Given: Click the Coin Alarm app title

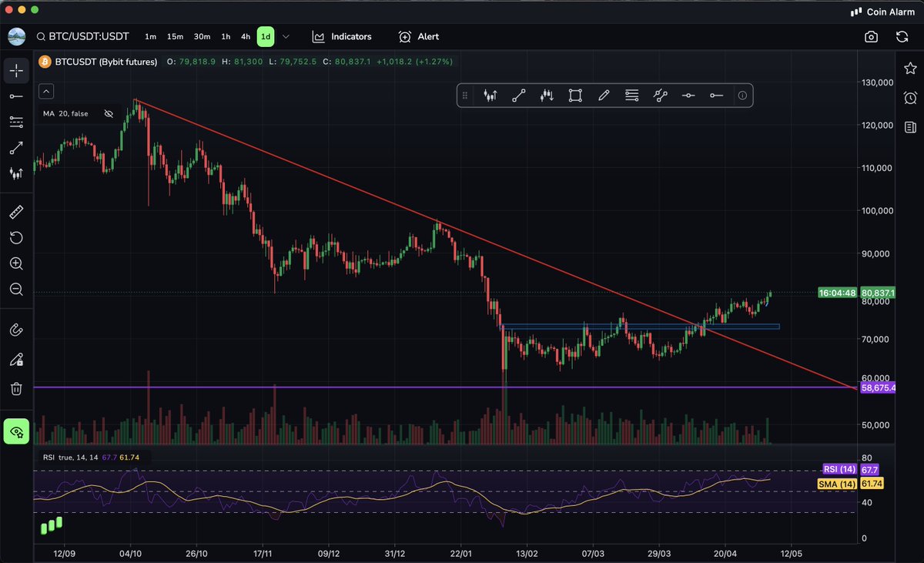Looking at the screenshot, I should tap(892, 12).
